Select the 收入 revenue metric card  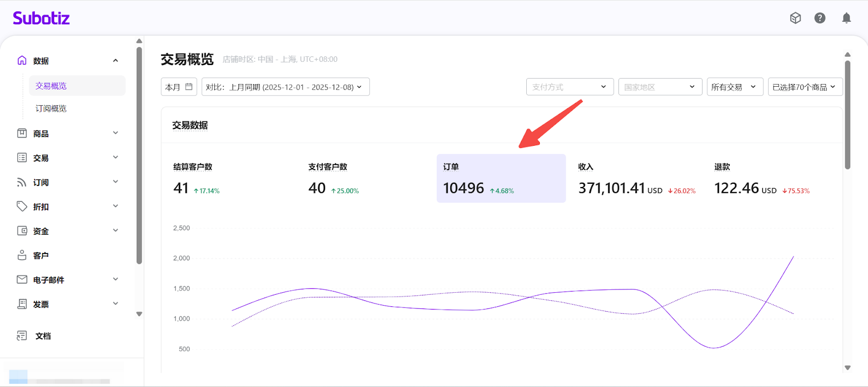click(636, 179)
